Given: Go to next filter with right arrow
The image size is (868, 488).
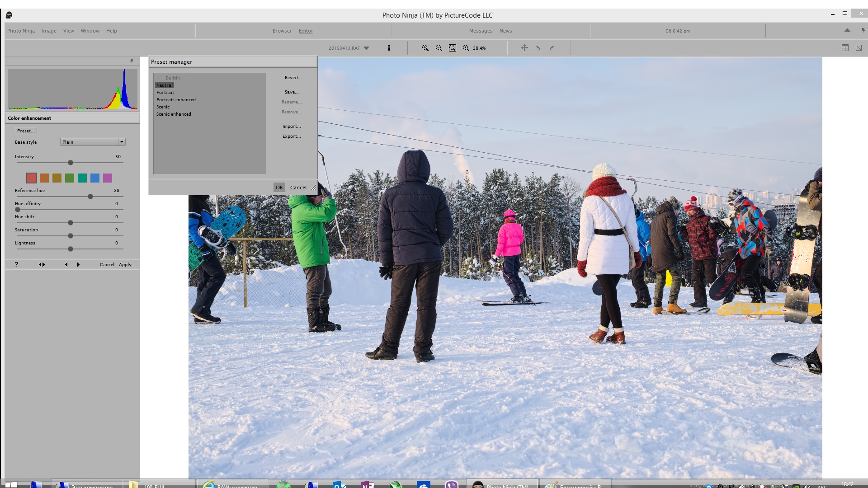Looking at the screenshot, I should (78, 264).
